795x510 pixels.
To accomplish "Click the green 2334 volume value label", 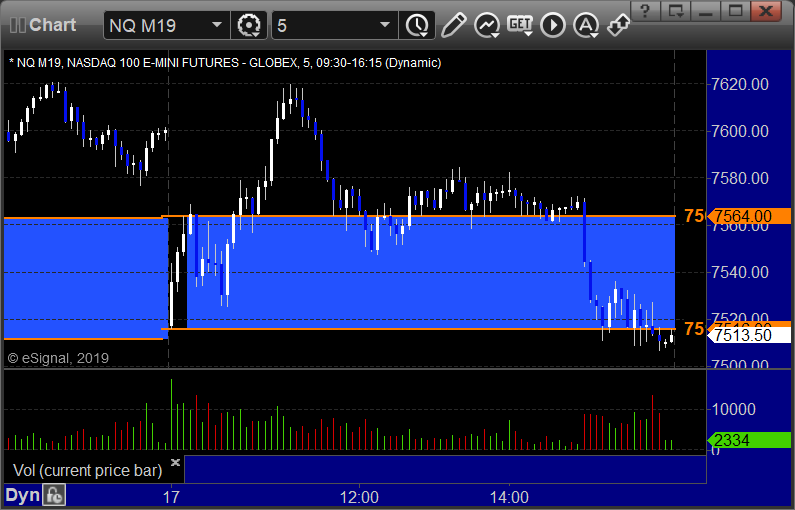I will pyautogui.click(x=749, y=440).
